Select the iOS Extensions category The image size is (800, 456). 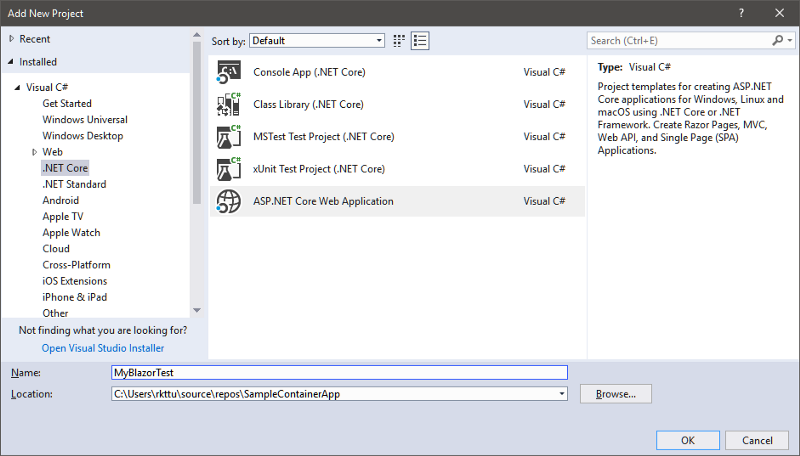74,281
